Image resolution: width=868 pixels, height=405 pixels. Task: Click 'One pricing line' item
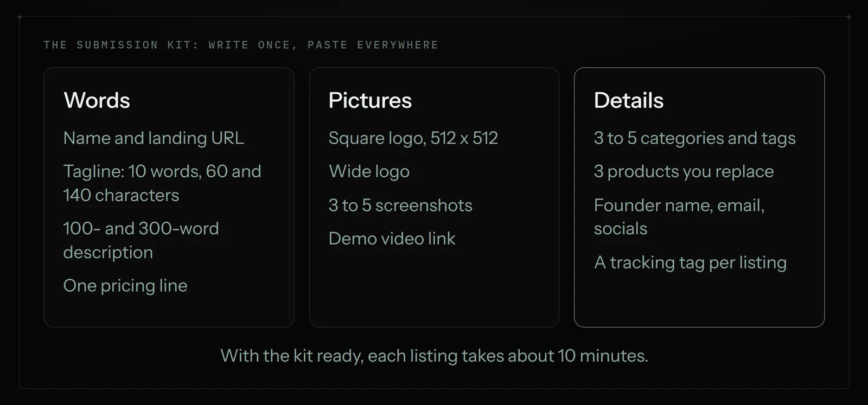(x=125, y=286)
